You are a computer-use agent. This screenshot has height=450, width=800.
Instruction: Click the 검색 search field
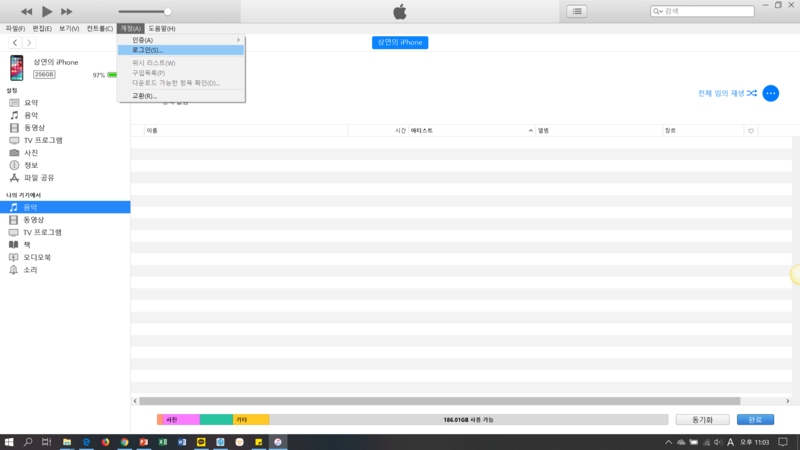(x=702, y=11)
